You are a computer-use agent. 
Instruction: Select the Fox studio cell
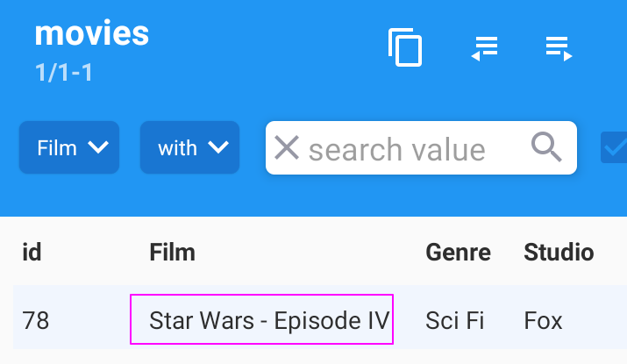coord(543,320)
